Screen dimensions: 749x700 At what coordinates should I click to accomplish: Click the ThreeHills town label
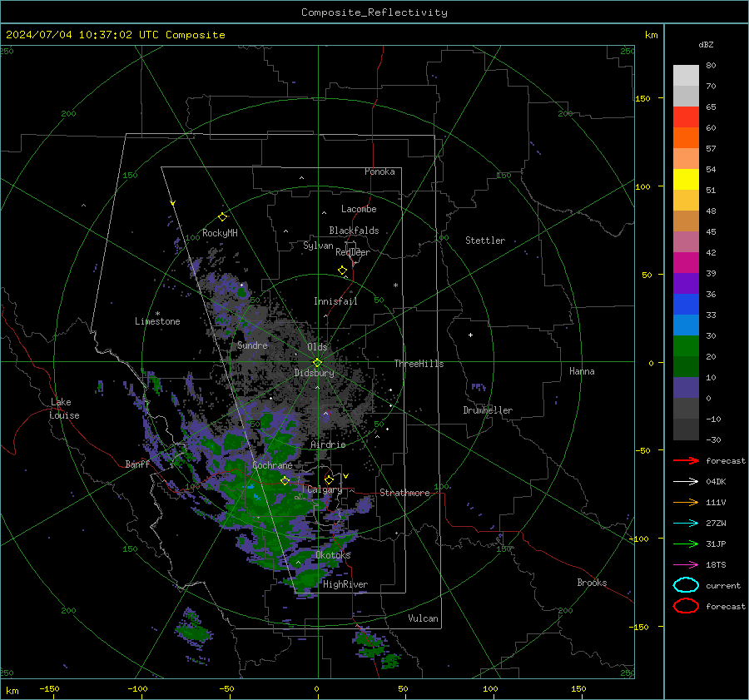419,364
